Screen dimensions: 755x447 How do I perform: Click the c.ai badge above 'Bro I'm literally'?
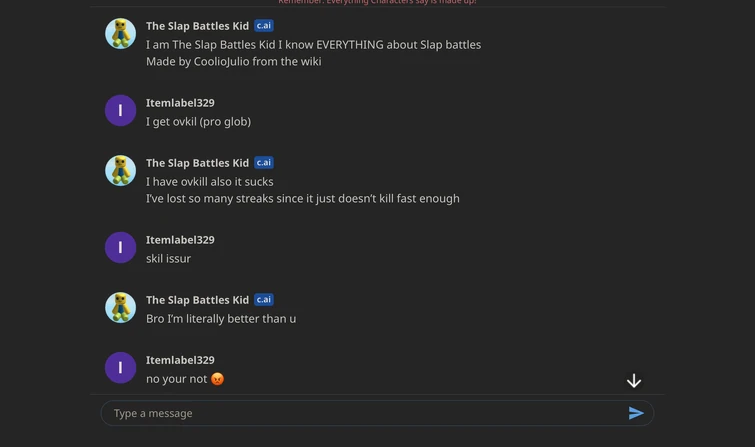[264, 300]
